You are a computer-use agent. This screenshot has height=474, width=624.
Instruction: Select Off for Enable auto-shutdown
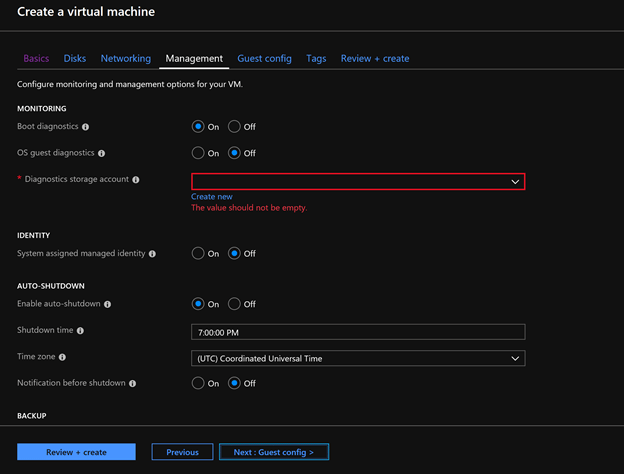tap(234, 304)
